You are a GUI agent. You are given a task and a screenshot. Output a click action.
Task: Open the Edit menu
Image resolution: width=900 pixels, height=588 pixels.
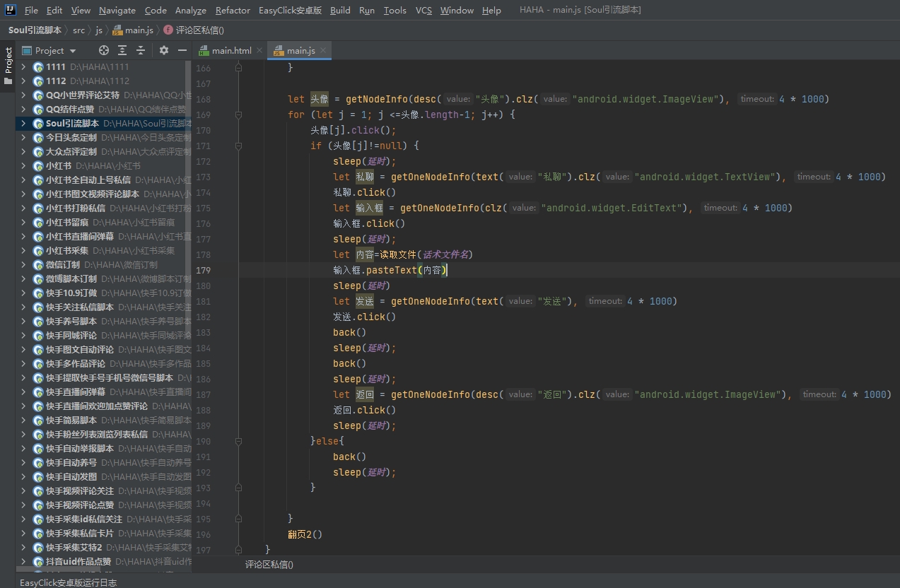[54, 11]
